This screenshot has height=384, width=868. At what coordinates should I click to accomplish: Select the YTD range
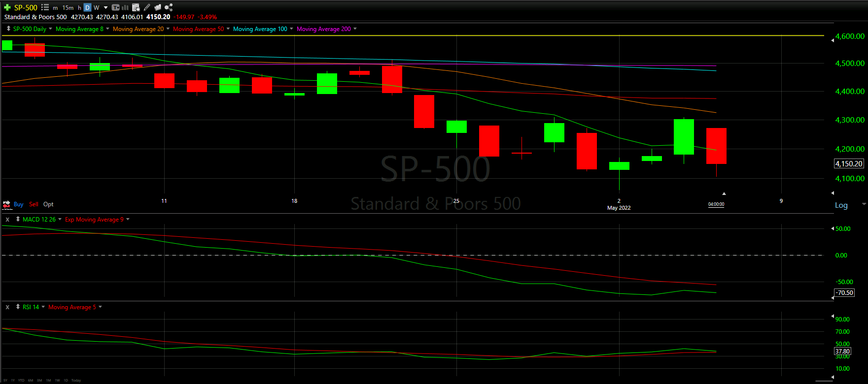[21, 381]
